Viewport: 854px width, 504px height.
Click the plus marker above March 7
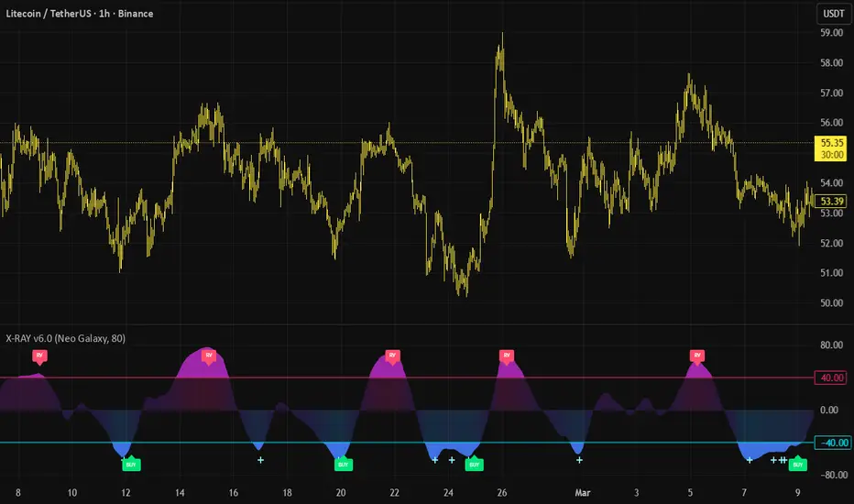click(x=750, y=460)
